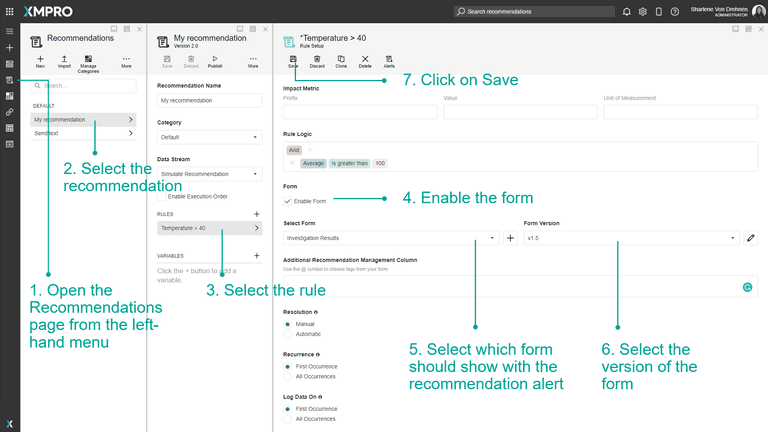This screenshot has height=432, width=768.
Task: Click the Delete rule icon
Action: 365,61
